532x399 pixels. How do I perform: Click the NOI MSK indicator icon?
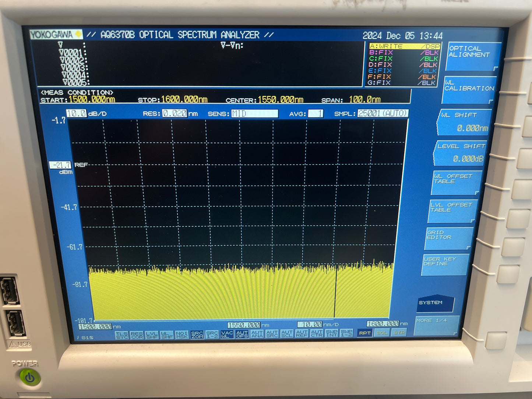(182, 335)
